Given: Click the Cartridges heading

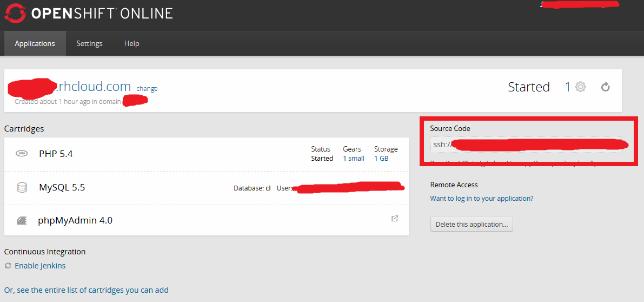Looking at the screenshot, I should 24,129.
